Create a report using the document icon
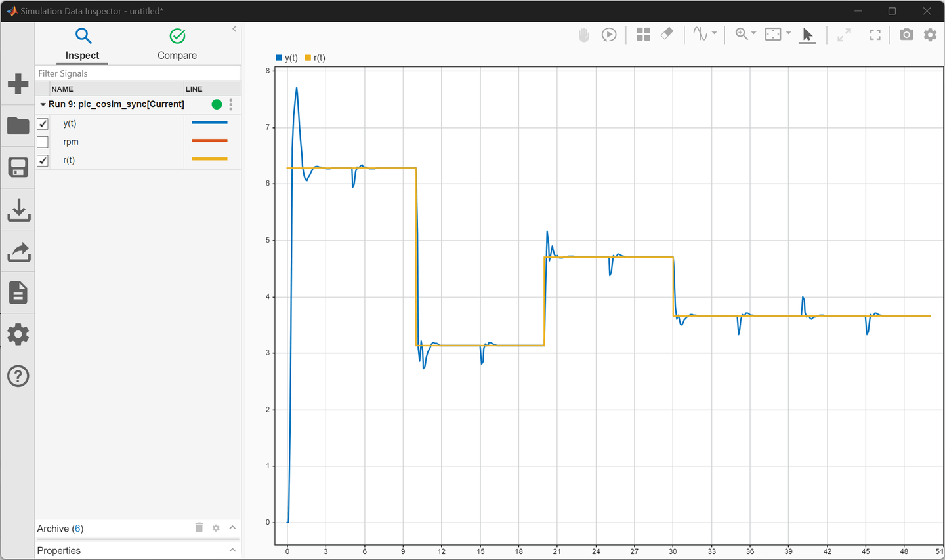The width and height of the screenshot is (945, 560). click(18, 292)
